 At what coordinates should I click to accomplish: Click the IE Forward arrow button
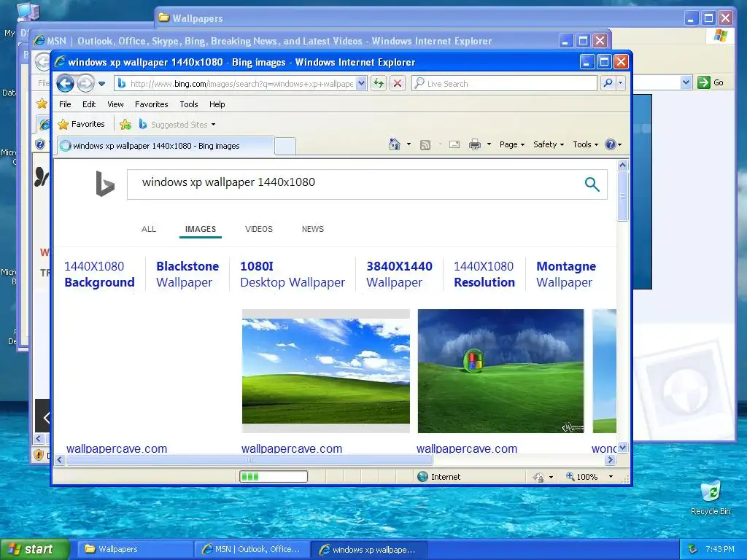pos(86,84)
